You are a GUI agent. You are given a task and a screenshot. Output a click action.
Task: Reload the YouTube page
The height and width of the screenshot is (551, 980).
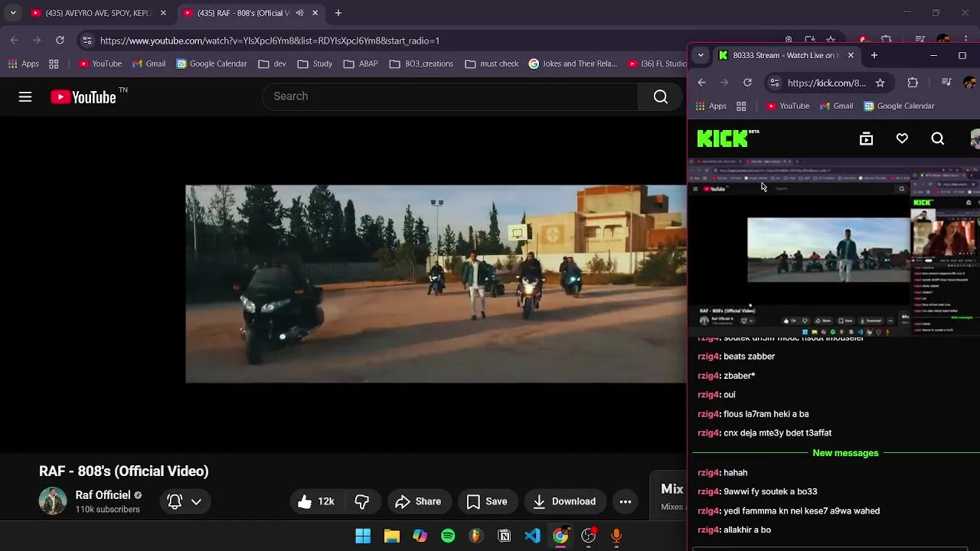[60, 41]
